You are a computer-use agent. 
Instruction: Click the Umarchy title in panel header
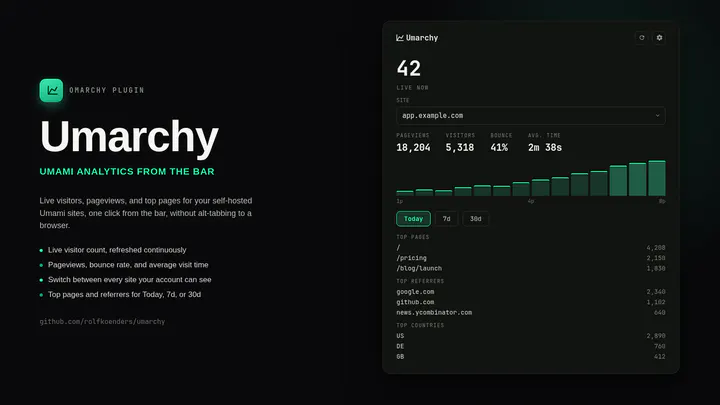tap(422, 38)
